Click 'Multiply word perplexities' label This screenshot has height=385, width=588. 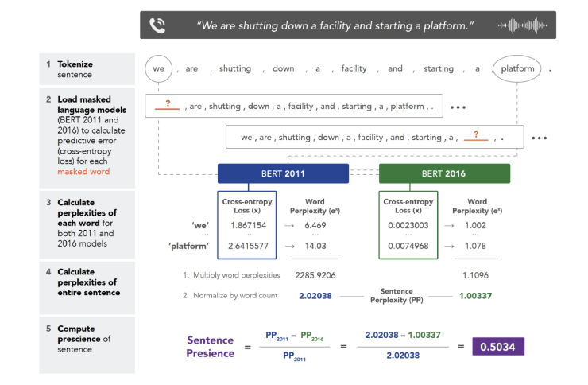pyautogui.click(x=236, y=275)
